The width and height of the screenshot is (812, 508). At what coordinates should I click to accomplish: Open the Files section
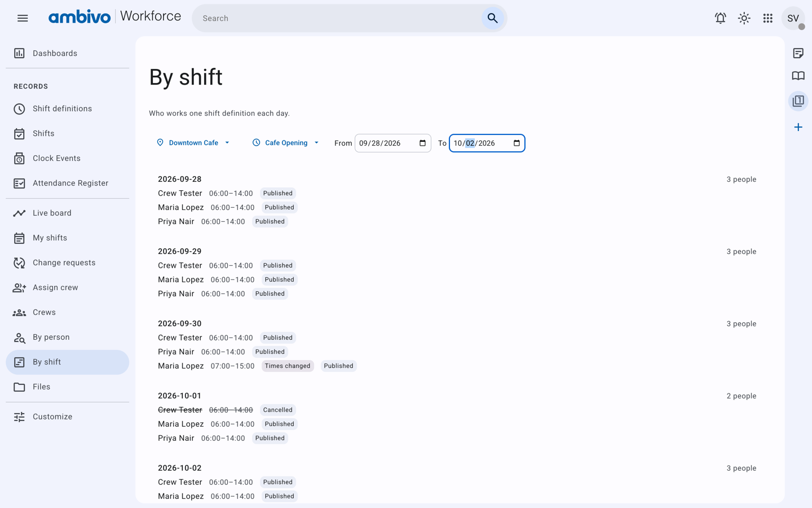point(68,387)
